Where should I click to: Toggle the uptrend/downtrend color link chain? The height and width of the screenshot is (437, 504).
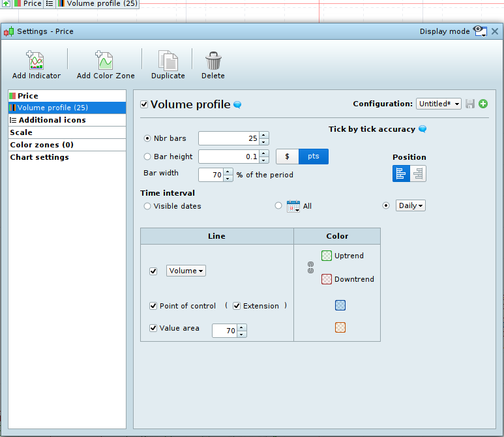[310, 267]
